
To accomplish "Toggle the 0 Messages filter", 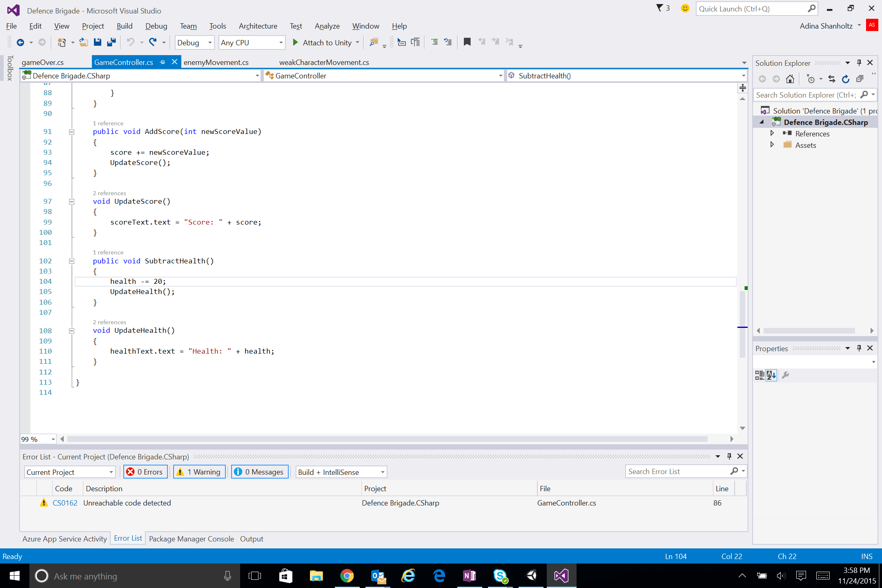I will [260, 472].
